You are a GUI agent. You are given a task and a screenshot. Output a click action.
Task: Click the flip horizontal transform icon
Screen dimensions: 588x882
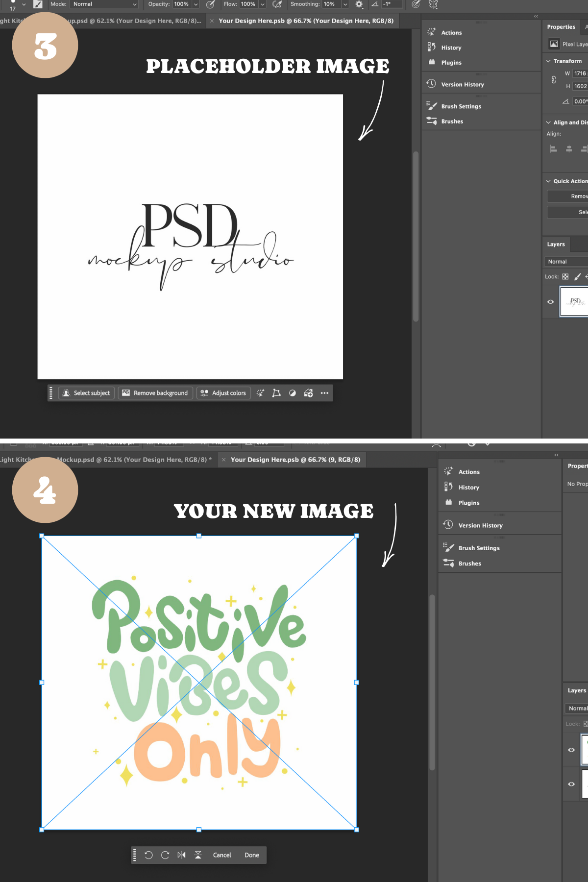pos(181,855)
